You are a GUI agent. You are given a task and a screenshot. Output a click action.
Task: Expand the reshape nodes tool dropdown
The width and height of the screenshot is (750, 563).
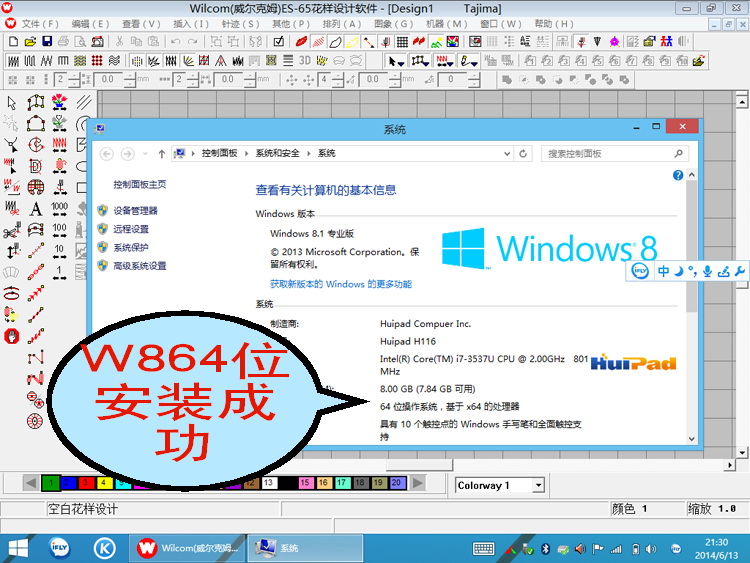[426, 63]
